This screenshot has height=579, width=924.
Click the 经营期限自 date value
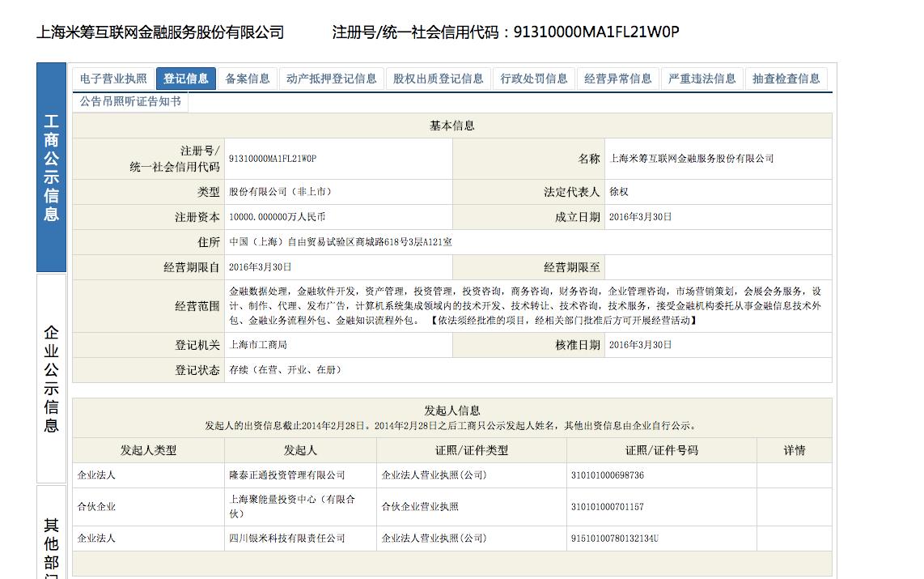260,267
